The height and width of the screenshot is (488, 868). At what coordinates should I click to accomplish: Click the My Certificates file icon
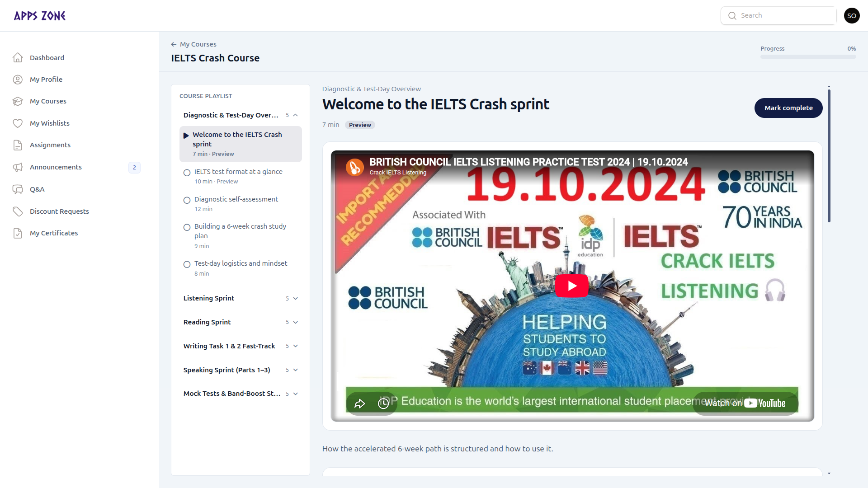[x=18, y=233]
